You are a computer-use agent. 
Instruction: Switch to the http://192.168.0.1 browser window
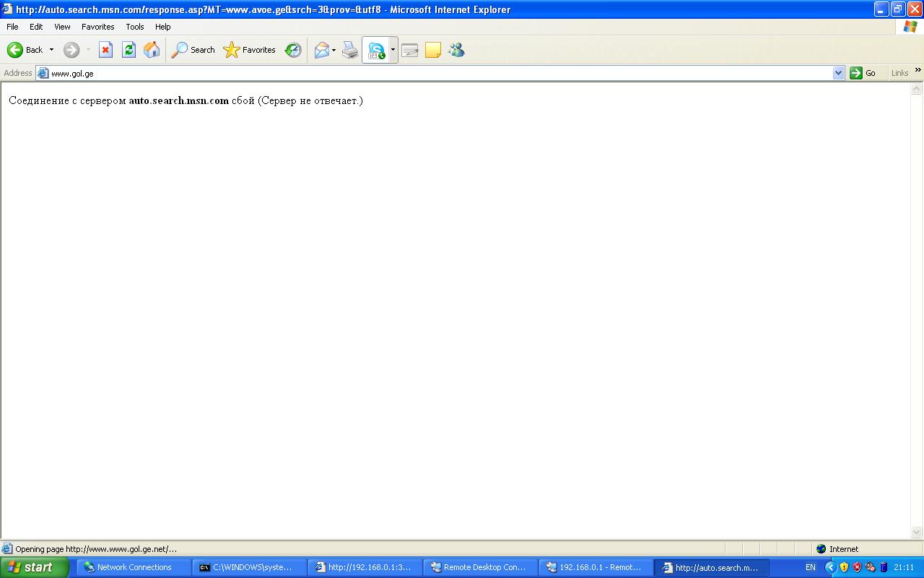point(365,567)
